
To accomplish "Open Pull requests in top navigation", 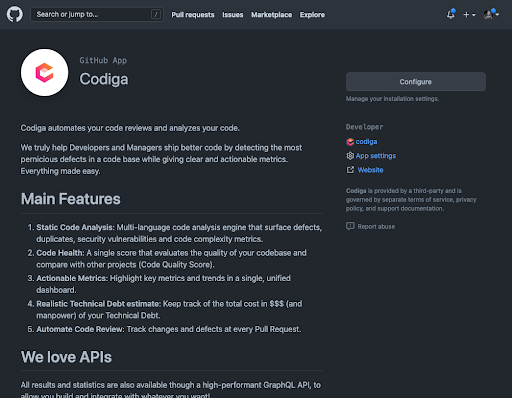I will [193, 15].
